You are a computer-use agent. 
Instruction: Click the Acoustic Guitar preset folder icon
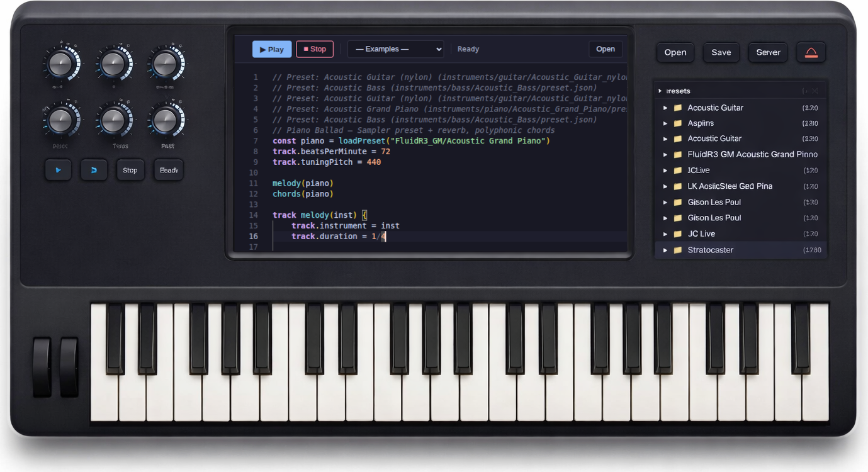pyautogui.click(x=677, y=108)
